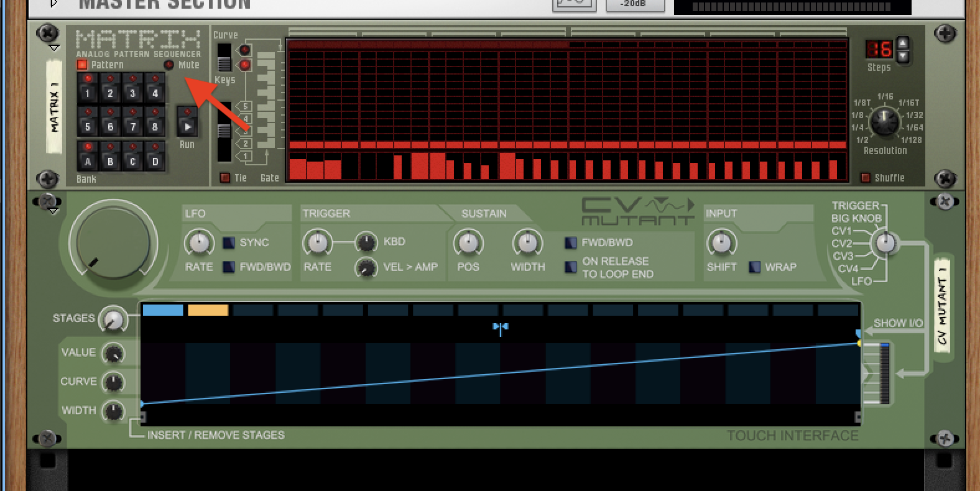Switch to Matrix bank C
980x491 pixels.
tap(132, 156)
